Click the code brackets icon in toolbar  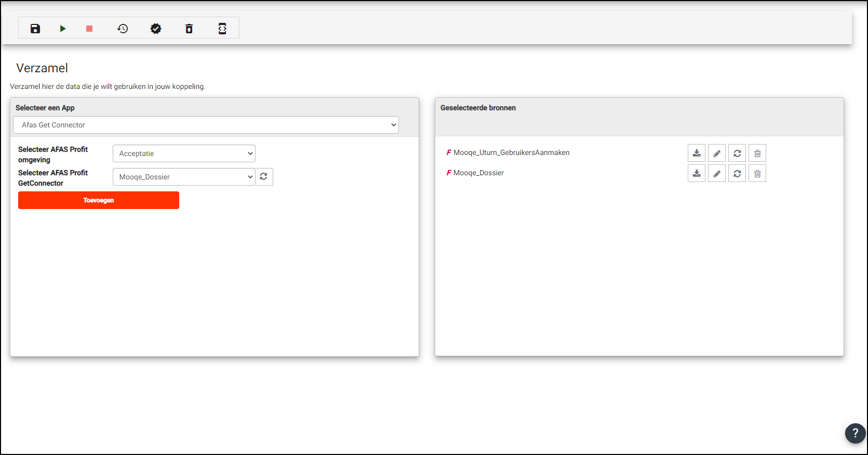coord(222,29)
